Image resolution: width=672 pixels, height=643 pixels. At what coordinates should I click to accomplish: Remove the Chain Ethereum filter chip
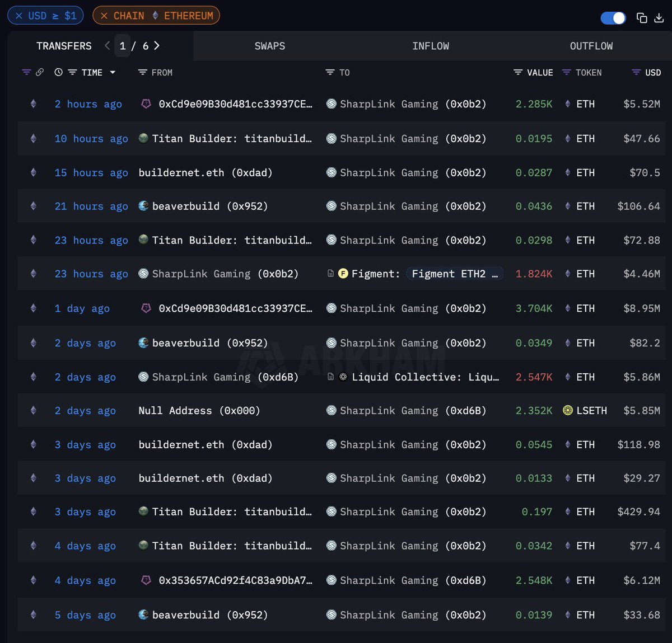(104, 16)
